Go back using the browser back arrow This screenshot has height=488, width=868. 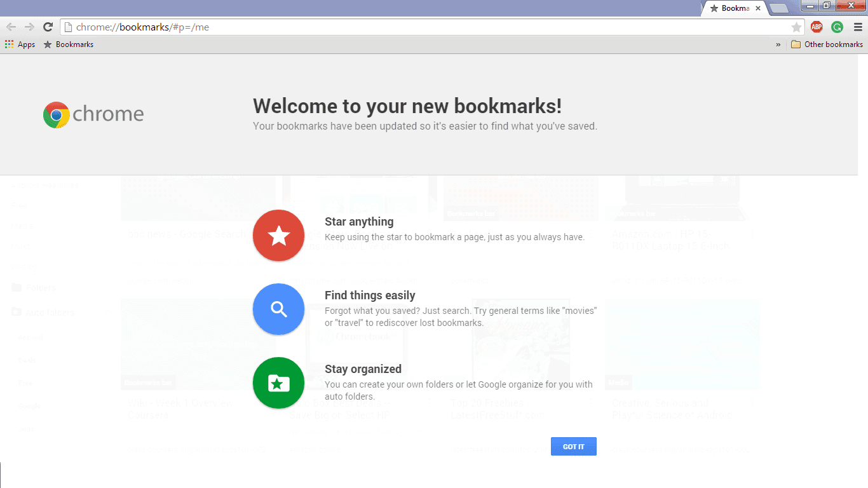pyautogui.click(x=11, y=27)
